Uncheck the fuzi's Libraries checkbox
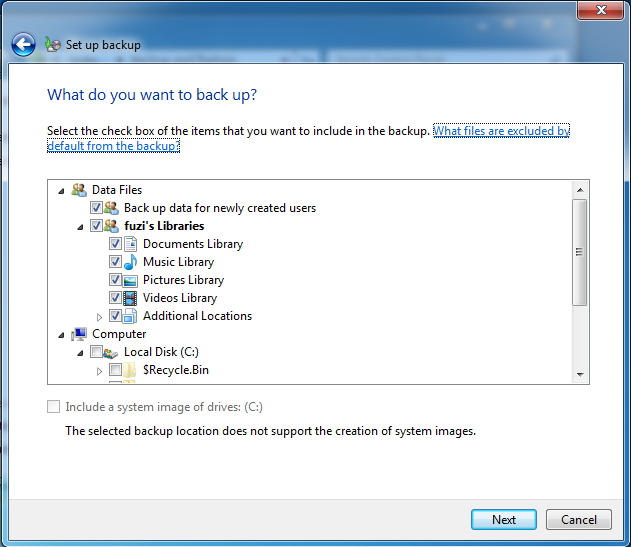 (96, 225)
